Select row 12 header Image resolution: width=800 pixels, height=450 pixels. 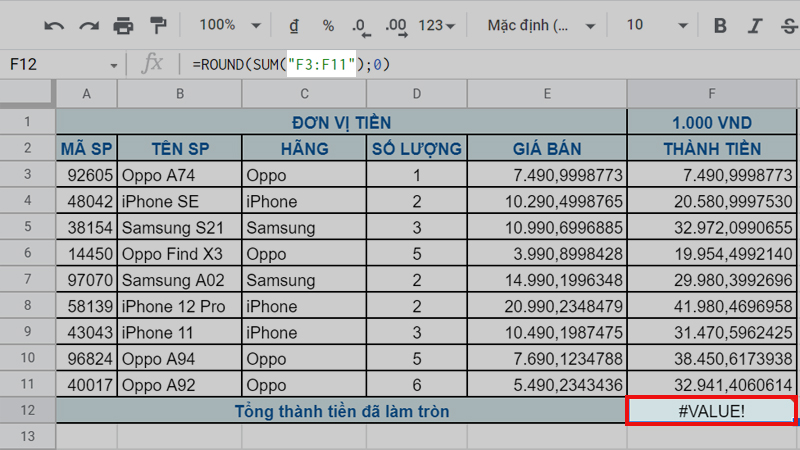coord(27,410)
